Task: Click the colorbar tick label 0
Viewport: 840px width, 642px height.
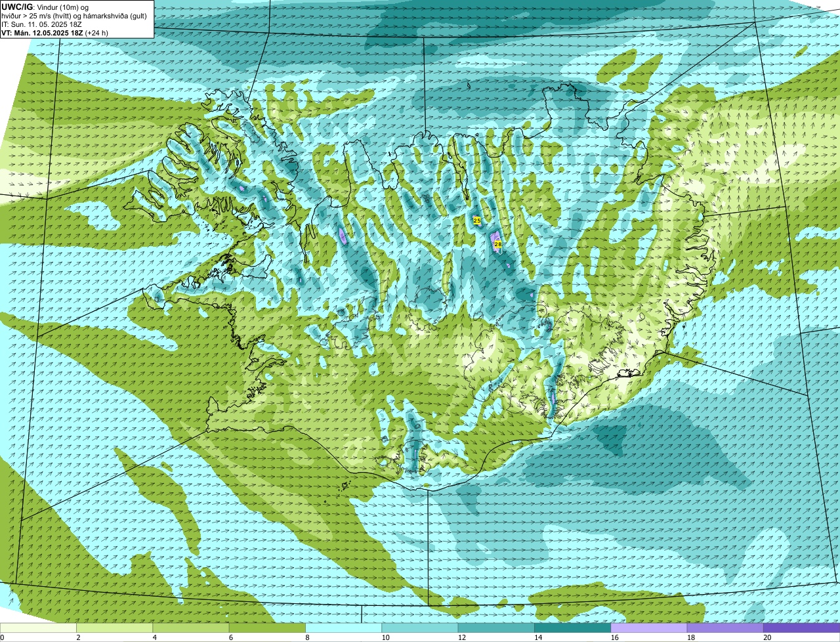Action: [2, 637]
